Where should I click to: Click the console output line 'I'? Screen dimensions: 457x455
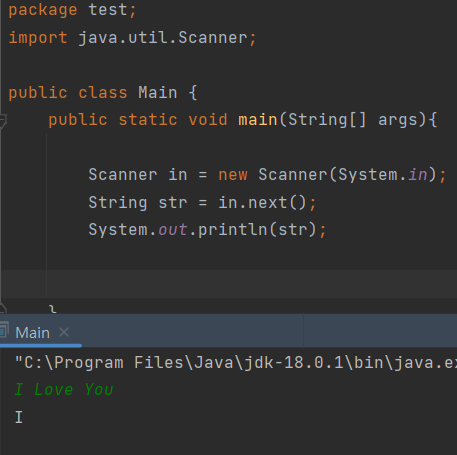pyautogui.click(x=19, y=417)
